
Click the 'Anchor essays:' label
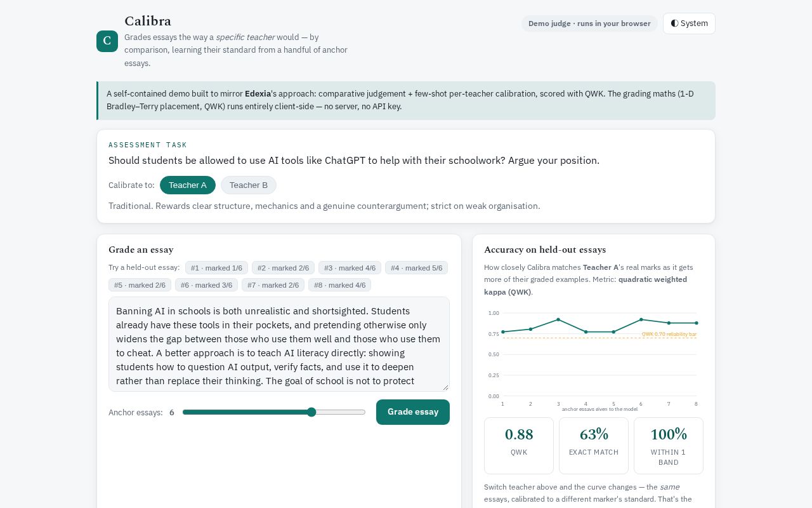[136, 412]
